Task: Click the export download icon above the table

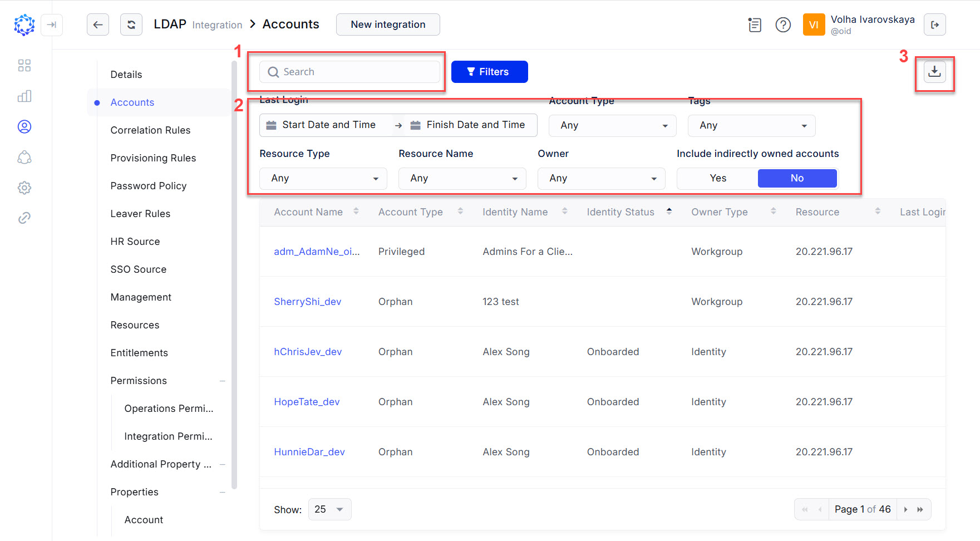Action: click(x=935, y=71)
